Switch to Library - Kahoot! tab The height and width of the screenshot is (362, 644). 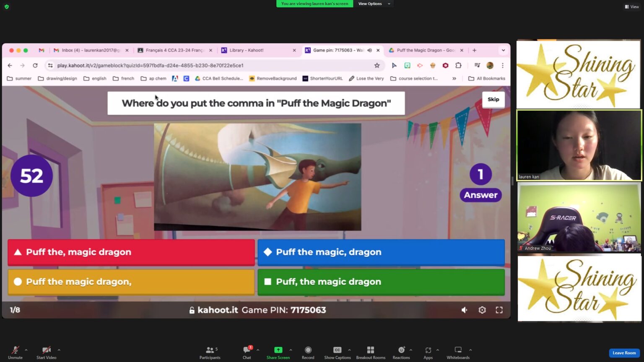258,50
